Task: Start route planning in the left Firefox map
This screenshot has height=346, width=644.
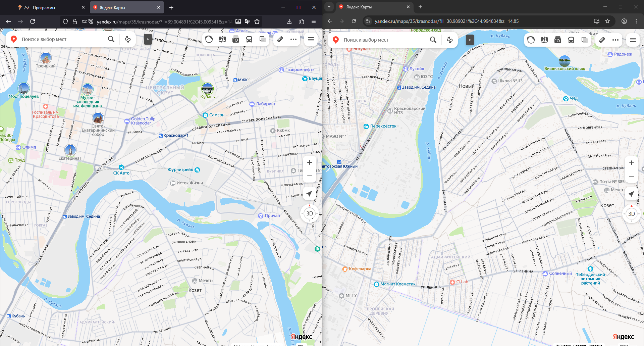Action: (x=128, y=39)
